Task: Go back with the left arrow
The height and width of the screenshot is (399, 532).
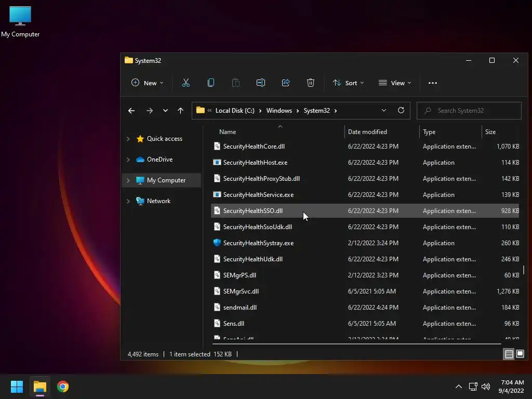Action: [x=131, y=111]
